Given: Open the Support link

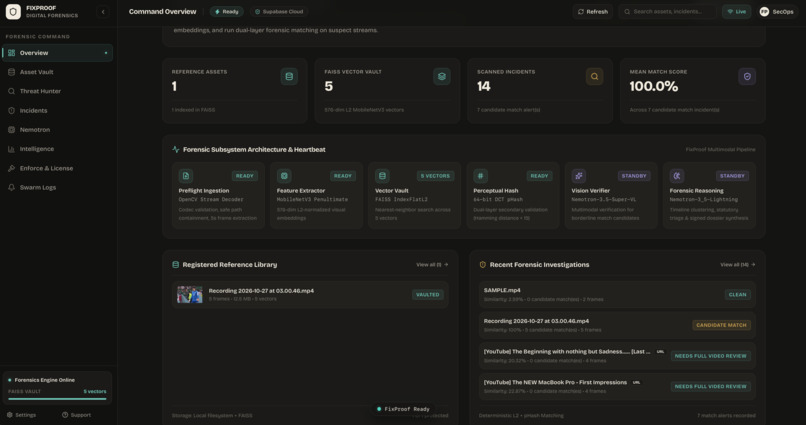Looking at the screenshot, I should tap(76, 415).
